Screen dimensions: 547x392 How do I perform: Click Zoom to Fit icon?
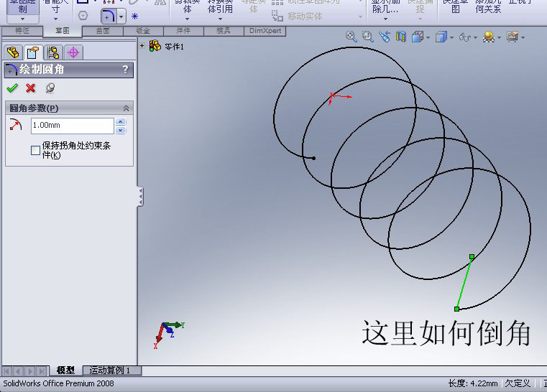point(351,36)
